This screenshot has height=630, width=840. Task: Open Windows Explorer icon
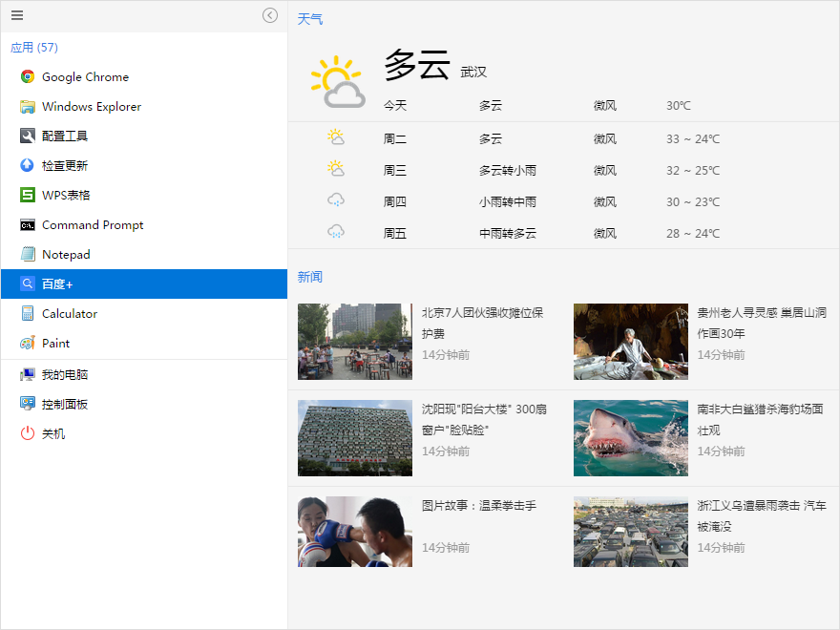click(28, 107)
